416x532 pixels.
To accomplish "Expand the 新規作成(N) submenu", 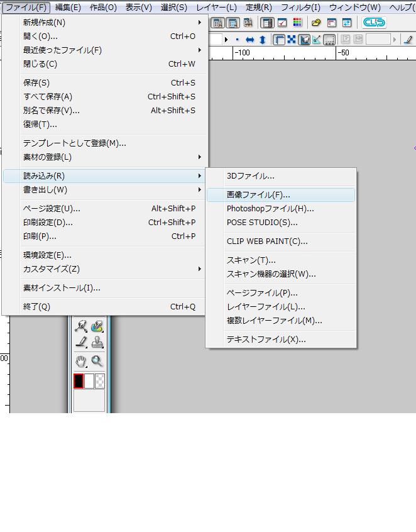I will click(x=105, y=23).
